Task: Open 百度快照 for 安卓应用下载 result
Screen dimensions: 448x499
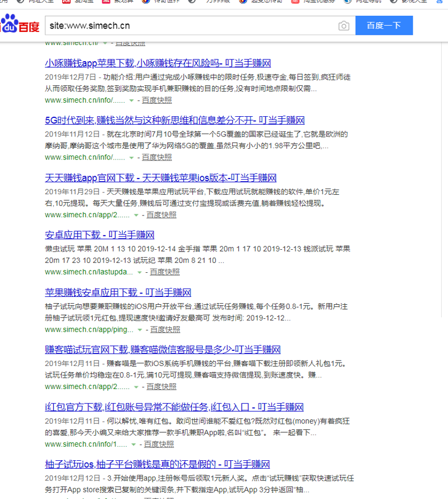Action: pyautogui.click(x=165, y=272)
